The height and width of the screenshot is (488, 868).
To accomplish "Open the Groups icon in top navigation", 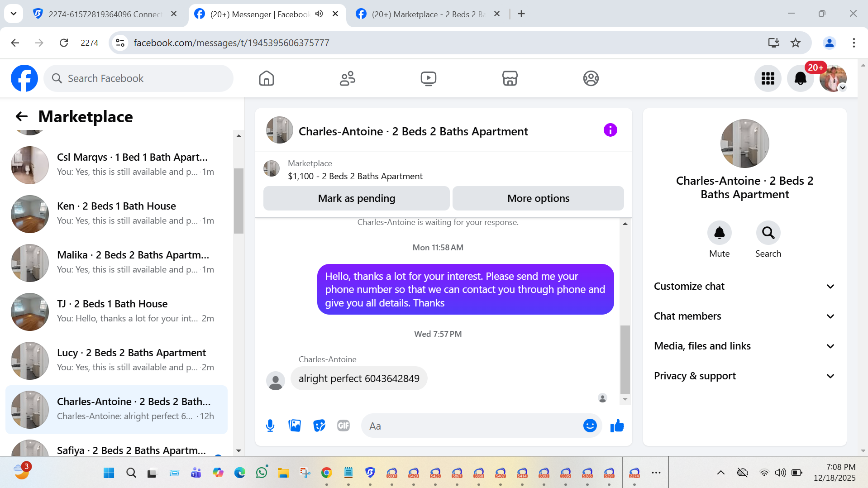I will (591, 78).
